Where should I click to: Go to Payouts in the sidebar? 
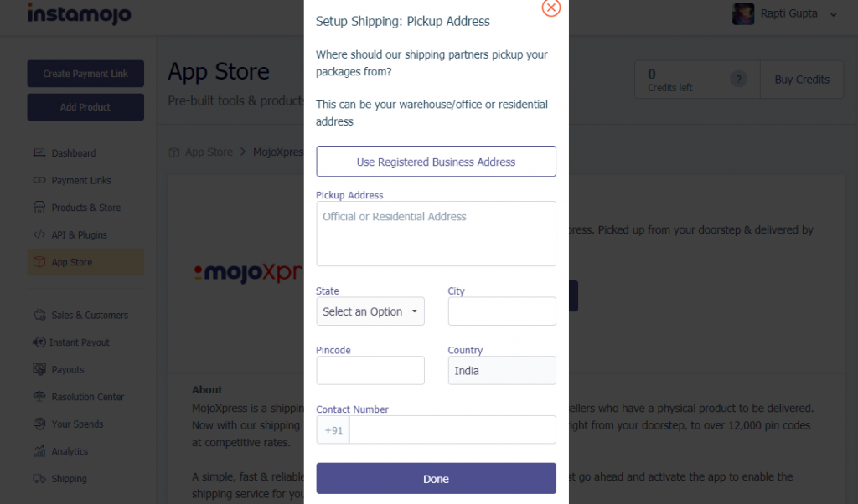(x=67, y=370)
